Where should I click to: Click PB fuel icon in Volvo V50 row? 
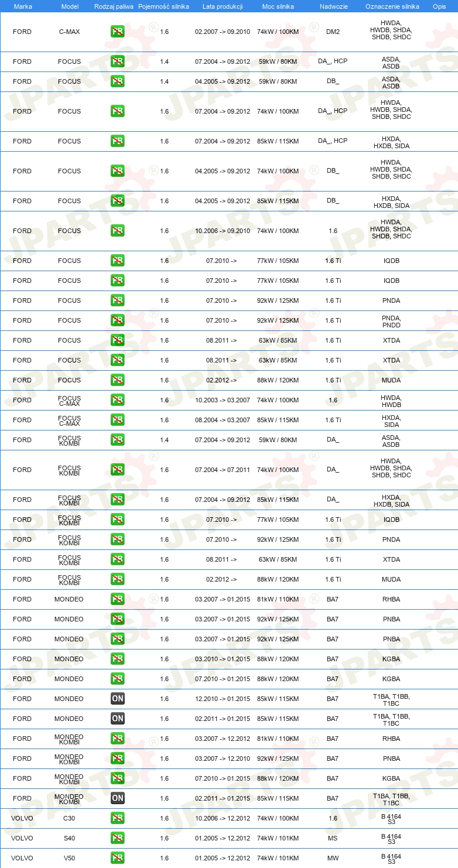pyautogui.click(x=118, y=858)
